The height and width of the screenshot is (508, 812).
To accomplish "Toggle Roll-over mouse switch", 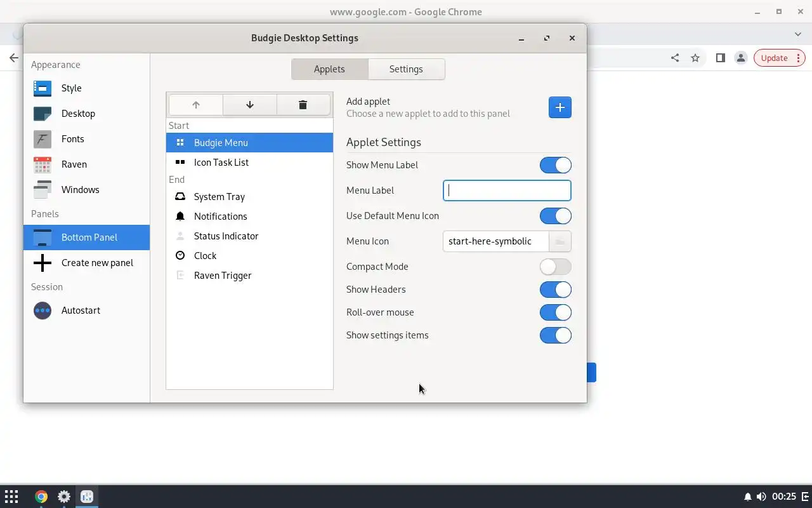I will click(x=556, y=312).
